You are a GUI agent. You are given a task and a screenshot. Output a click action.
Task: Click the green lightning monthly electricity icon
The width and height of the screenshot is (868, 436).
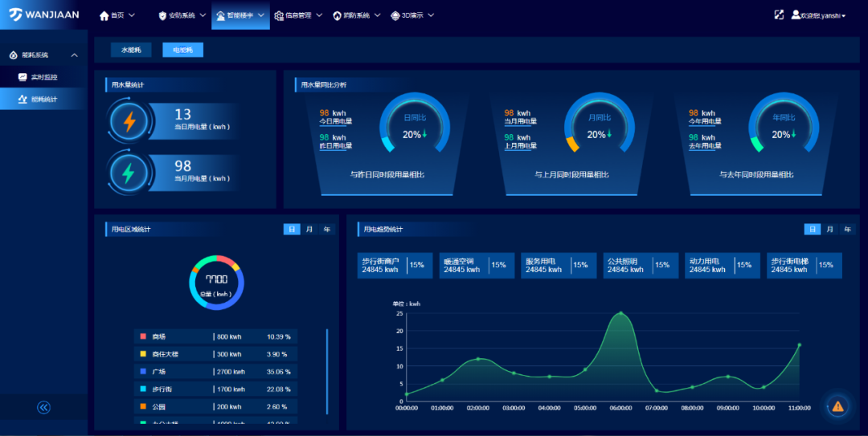pos(129,172)
